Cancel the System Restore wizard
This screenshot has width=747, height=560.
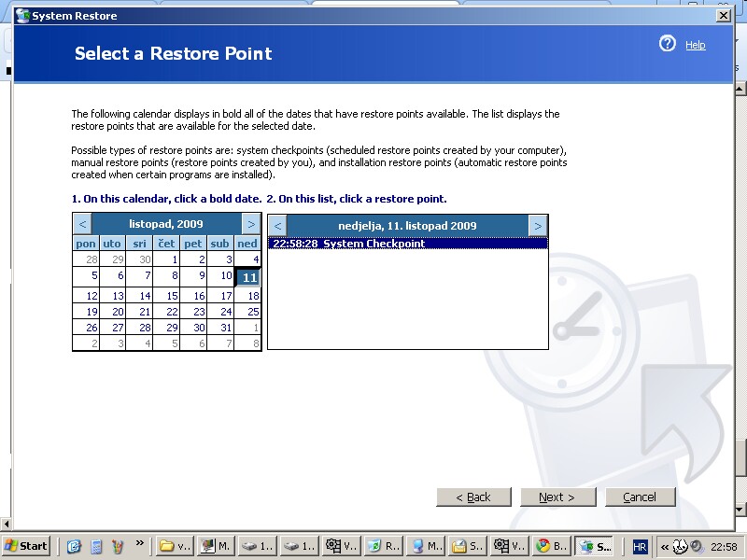coord(640,497)
